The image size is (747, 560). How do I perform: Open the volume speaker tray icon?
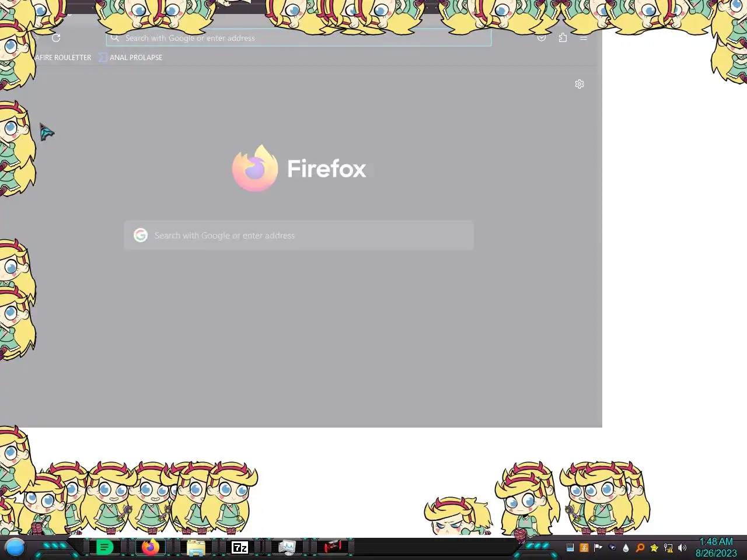[x=682, y=548]
